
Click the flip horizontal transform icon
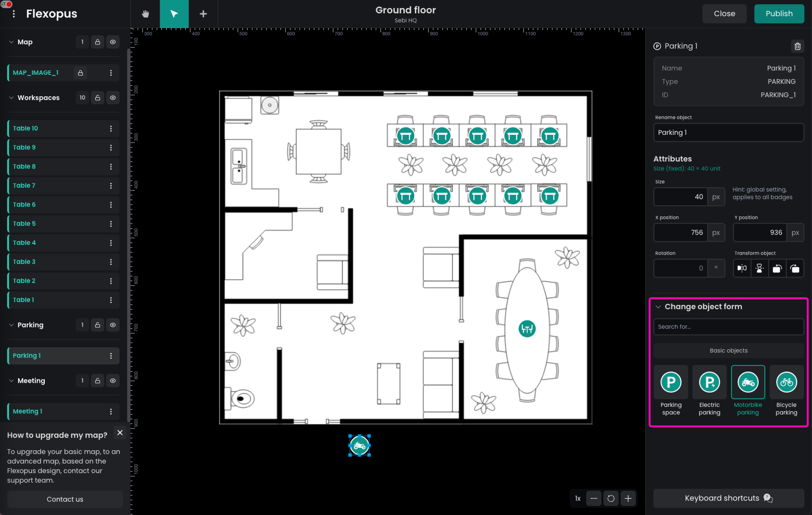click(742, 268)
